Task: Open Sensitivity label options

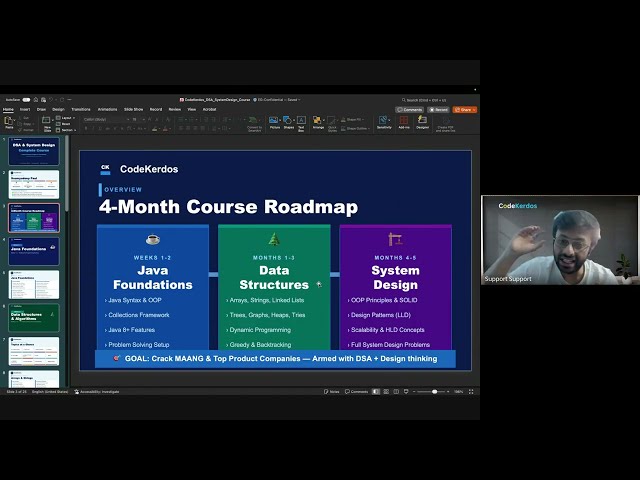Action: [384, 121]
